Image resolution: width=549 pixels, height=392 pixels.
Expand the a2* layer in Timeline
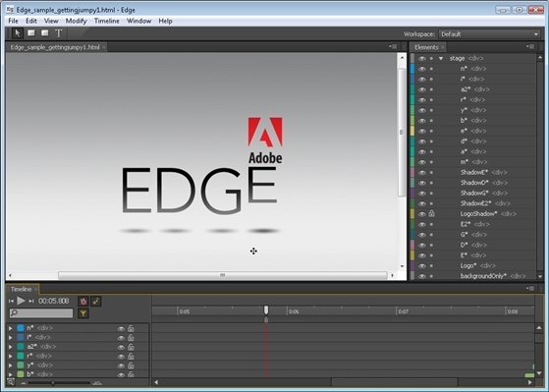click(11, 347)
